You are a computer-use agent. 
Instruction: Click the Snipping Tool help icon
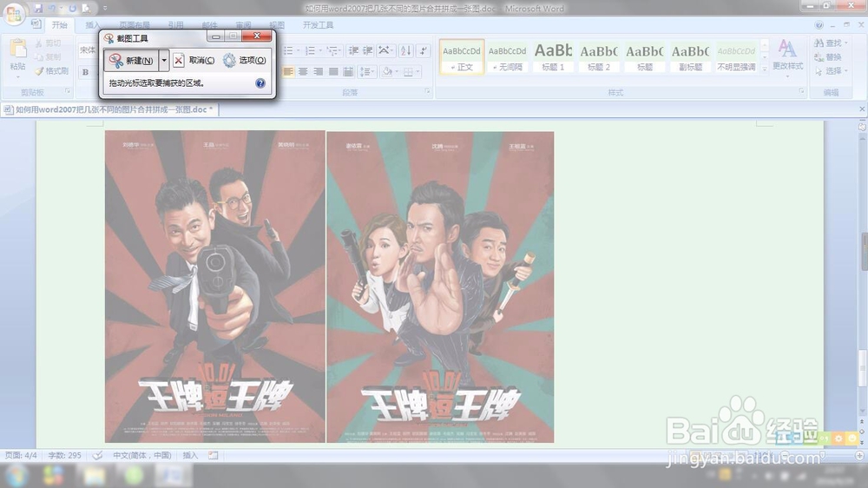(260, 83)
